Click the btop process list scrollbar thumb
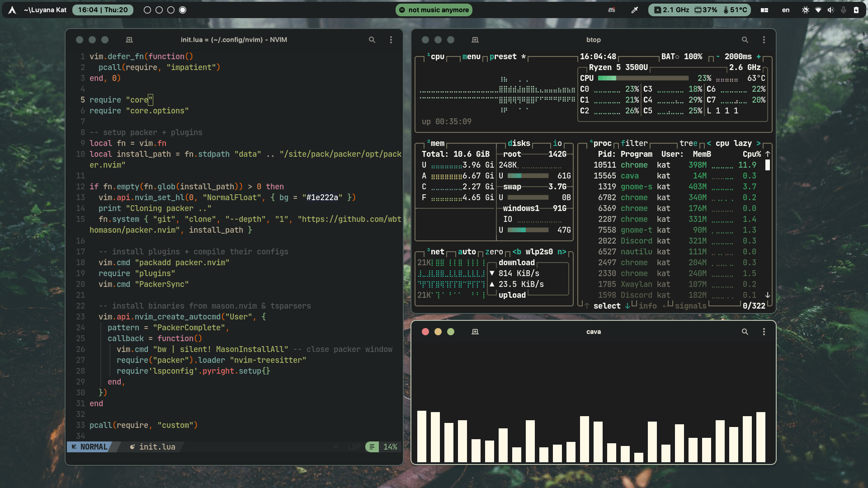The height and width of the screenshot is (488, 868). 768,165
